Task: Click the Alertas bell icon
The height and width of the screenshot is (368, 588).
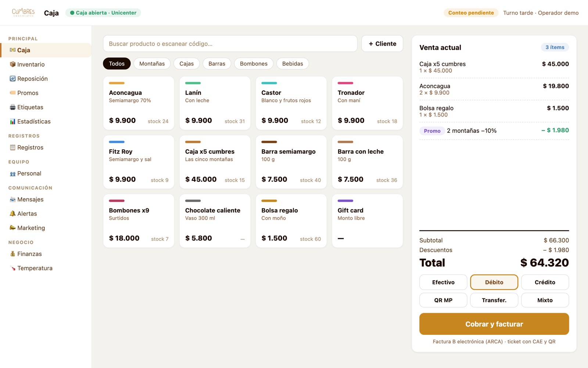Action: (12, 213)
